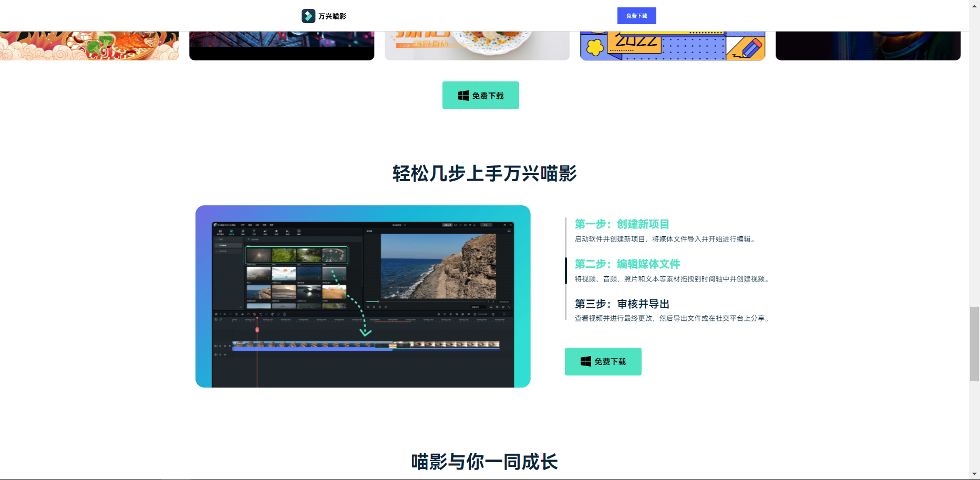The width and height of the screenshot is (980, 480).
Task: Collapse the selected media category in left panel
Action: pyautogui.click(x=217, y=245)
